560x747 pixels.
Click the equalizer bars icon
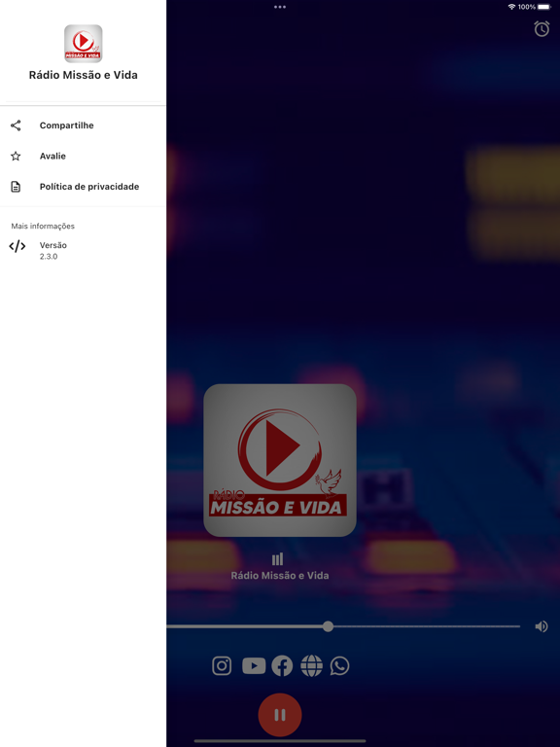278,558
